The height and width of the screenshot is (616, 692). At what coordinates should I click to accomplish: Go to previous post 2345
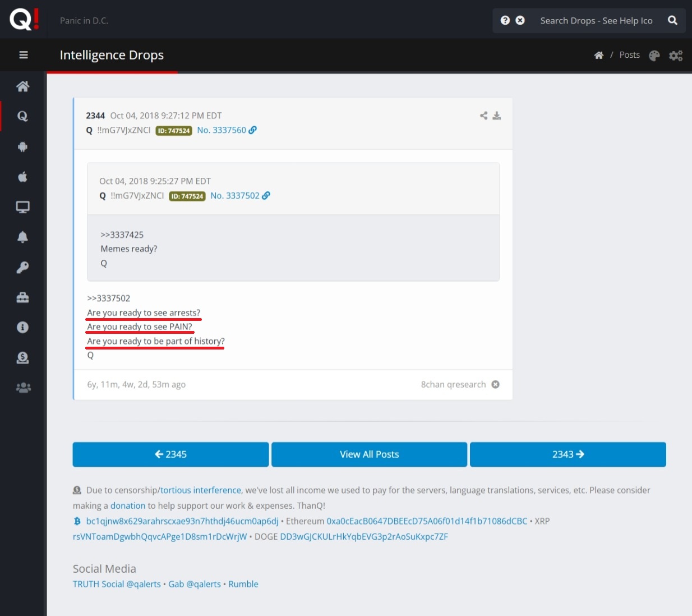click(x=170, y=454)
